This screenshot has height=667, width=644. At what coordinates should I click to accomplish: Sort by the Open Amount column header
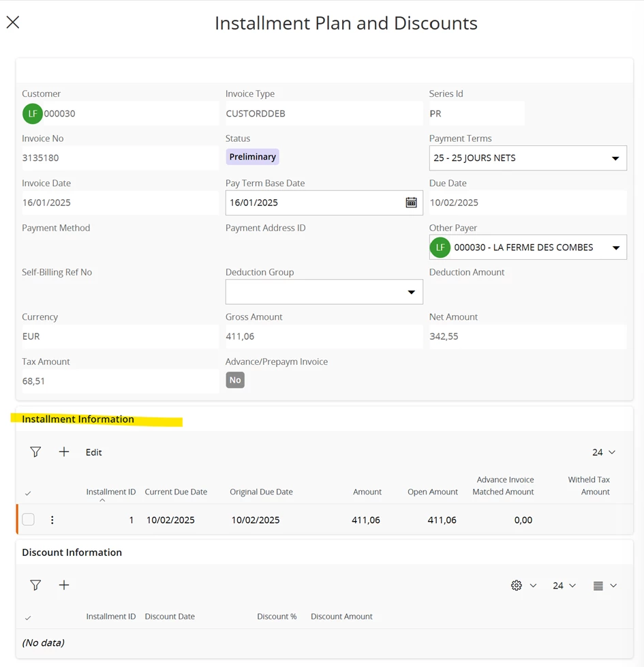(x=433, y=492)
